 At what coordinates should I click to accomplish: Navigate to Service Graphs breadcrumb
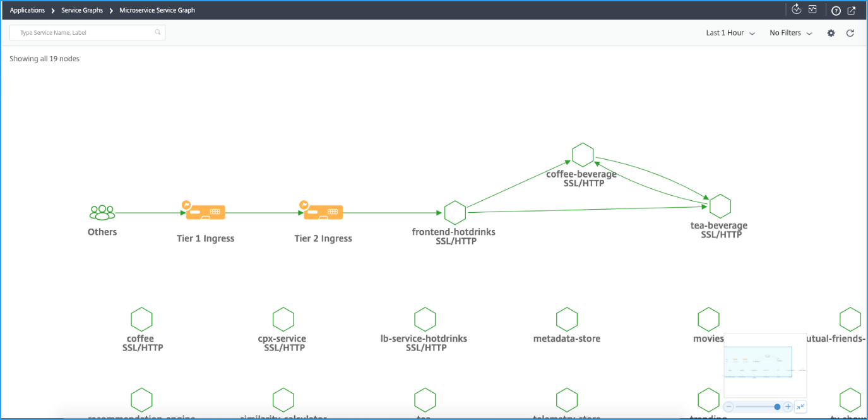tap(82, 10)
